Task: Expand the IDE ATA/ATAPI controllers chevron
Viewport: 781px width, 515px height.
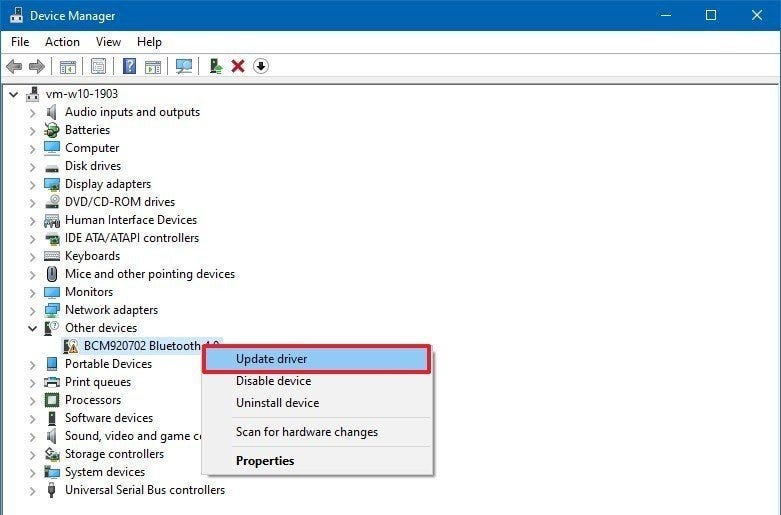Action: (x=32, y=239)
